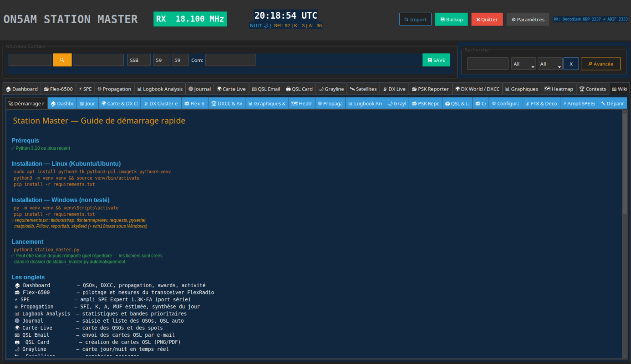This screenshot has width=631, height=364.
Task: Open the Graphiques main tab
Action: coord(521,89)
